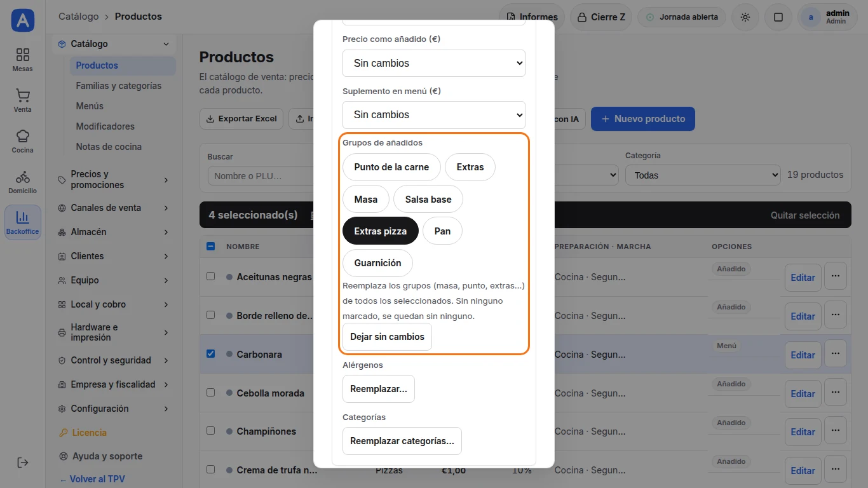Open the Precio como añadido dropdown
Image resolution: width=868 pixels, height=488 pixels.
click(434, 63)
